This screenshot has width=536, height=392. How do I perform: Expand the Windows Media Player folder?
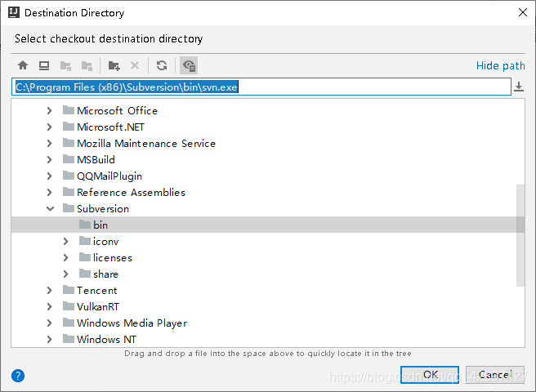[50, 323]
